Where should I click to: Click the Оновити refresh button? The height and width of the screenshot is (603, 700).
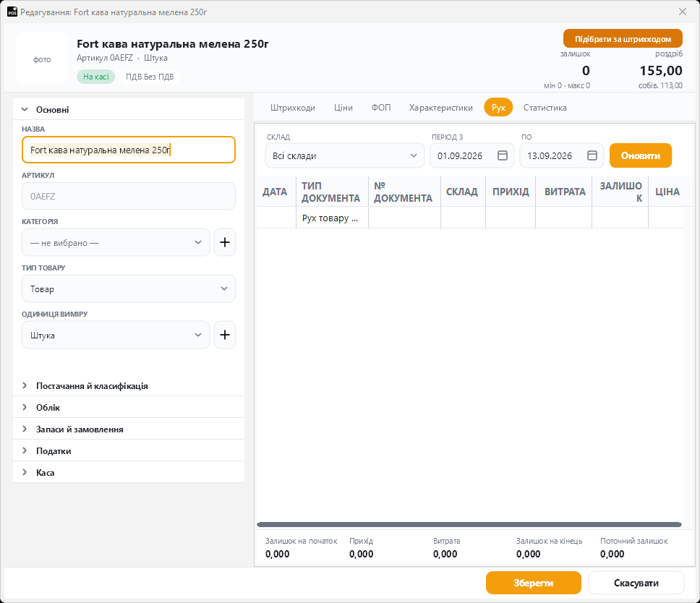tap(641, 155)
